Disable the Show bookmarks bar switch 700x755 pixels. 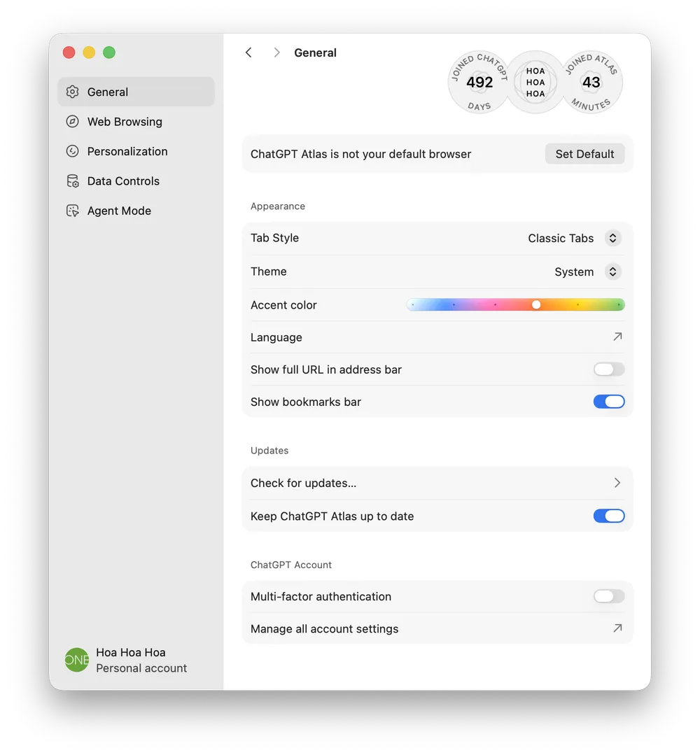609,402
